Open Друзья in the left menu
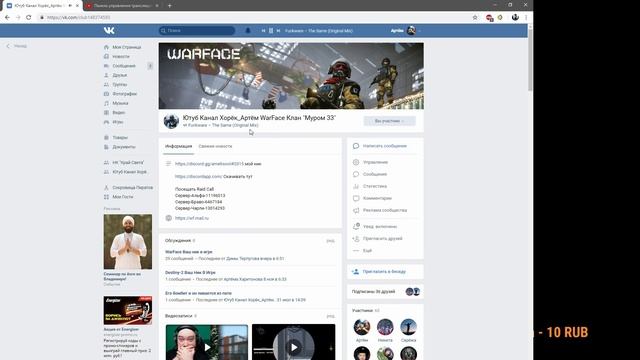640x360 pixels. point(120,76)
